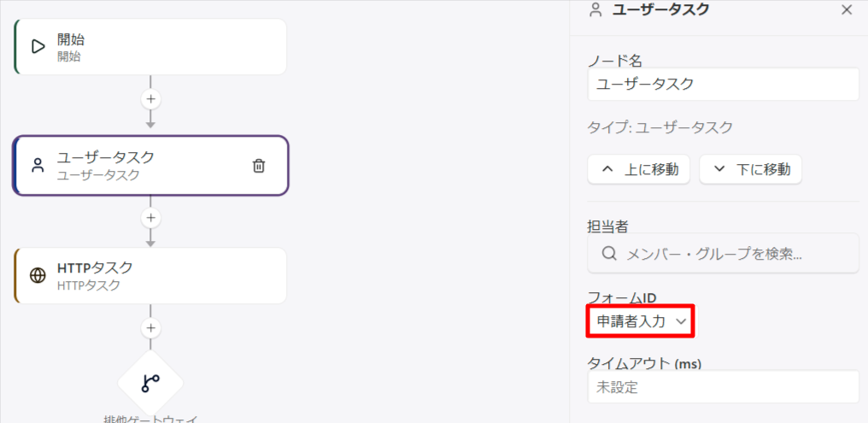Viewport: 868px width, 423px height.
Task: Select the 開始 node card
Action: coord(150,46)
